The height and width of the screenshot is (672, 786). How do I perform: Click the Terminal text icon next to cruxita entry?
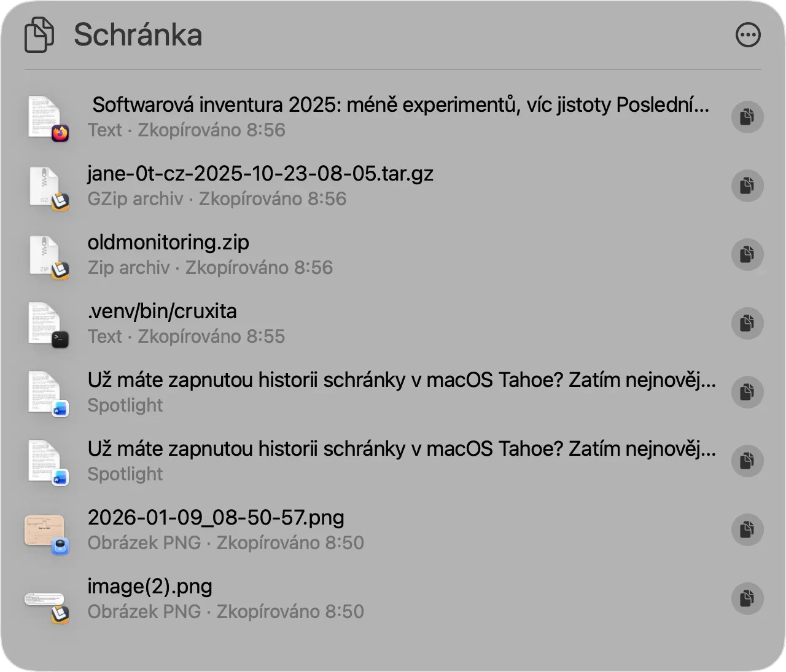tap(47, 323)
